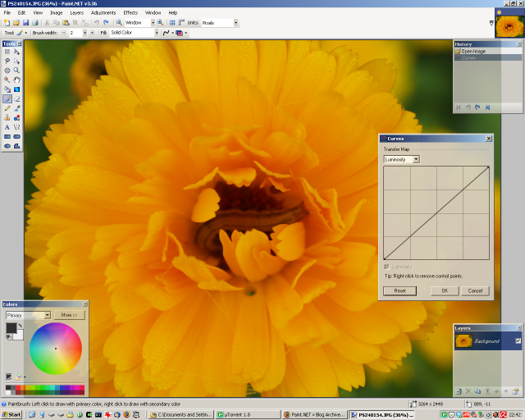Click the Zoom In magnifier icon
The width and height of the screenshot is (525, 420).
click(x=160, y=23)
